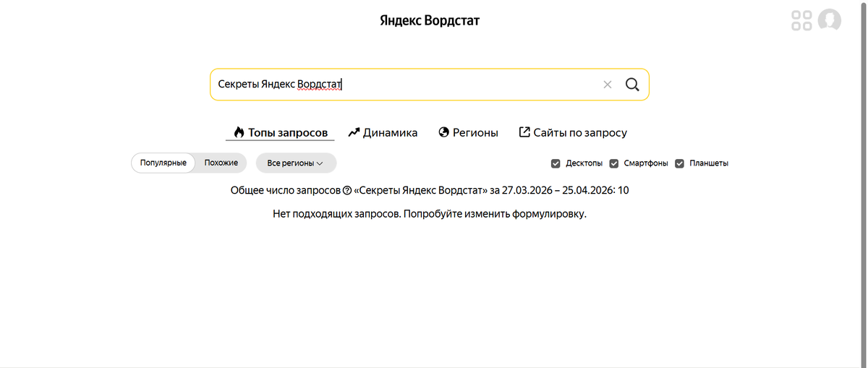Clear the search field with the X icon
Viewport: 868px width, 368px height.
[608, 85]
